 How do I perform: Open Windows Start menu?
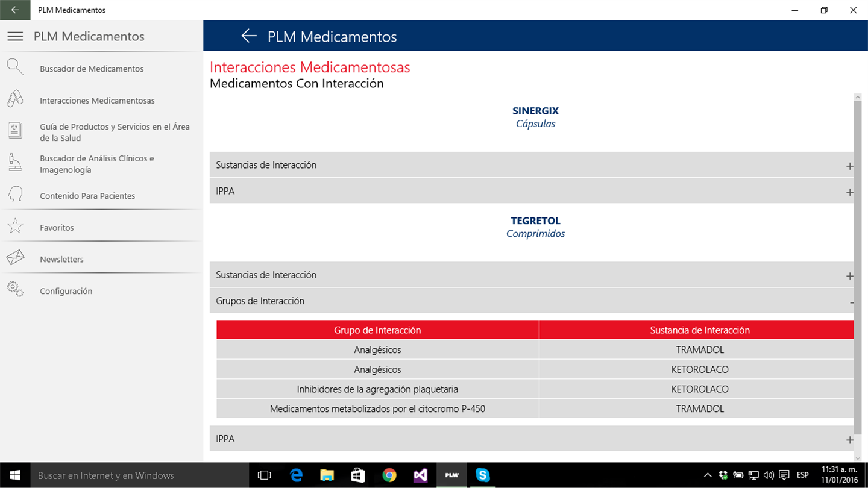(15, 475)
